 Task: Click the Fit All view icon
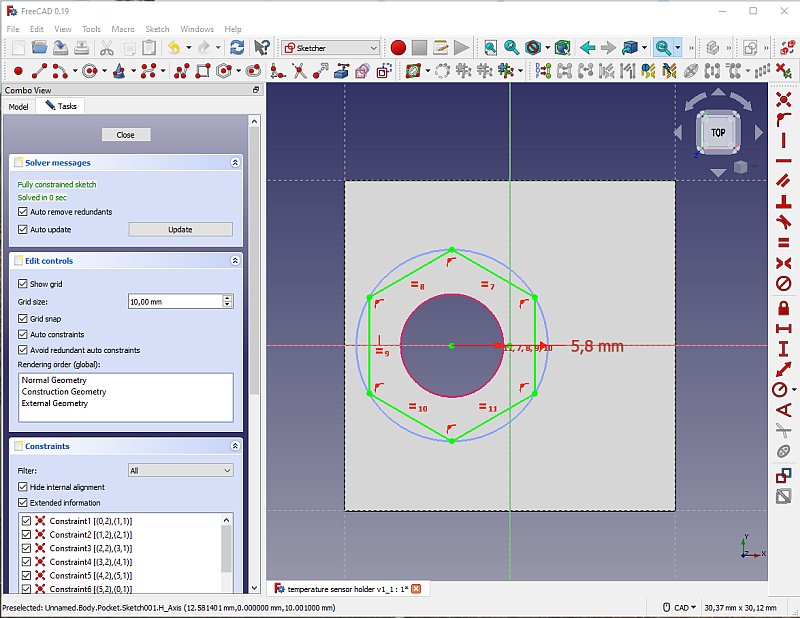[x=490, y=48]
